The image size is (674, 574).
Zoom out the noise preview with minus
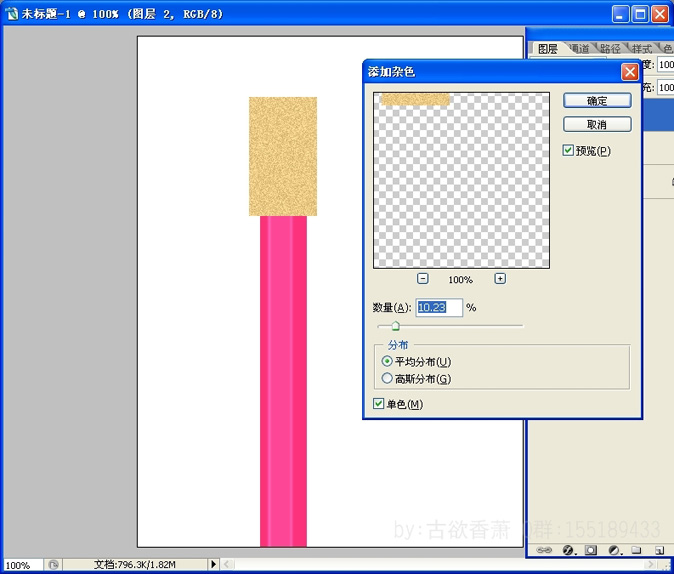423,279
